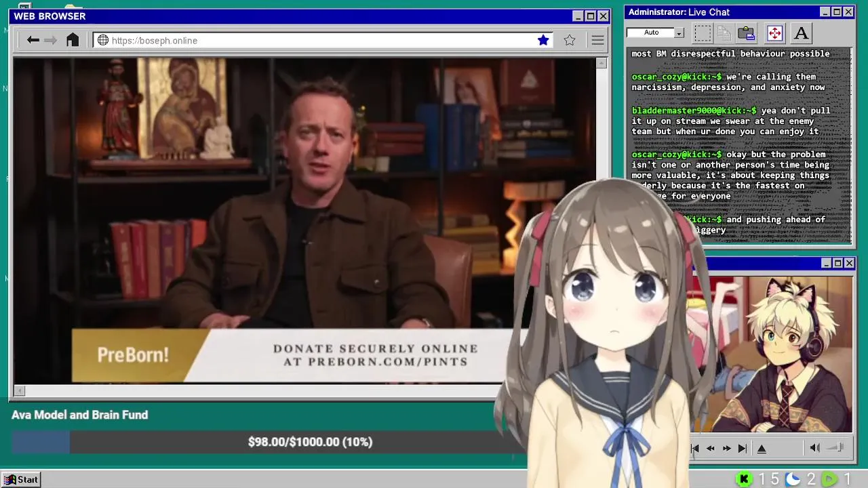The image size is (868, 488).
Task: Open the browser hamburger menu
Action: (x=597, y=41)
